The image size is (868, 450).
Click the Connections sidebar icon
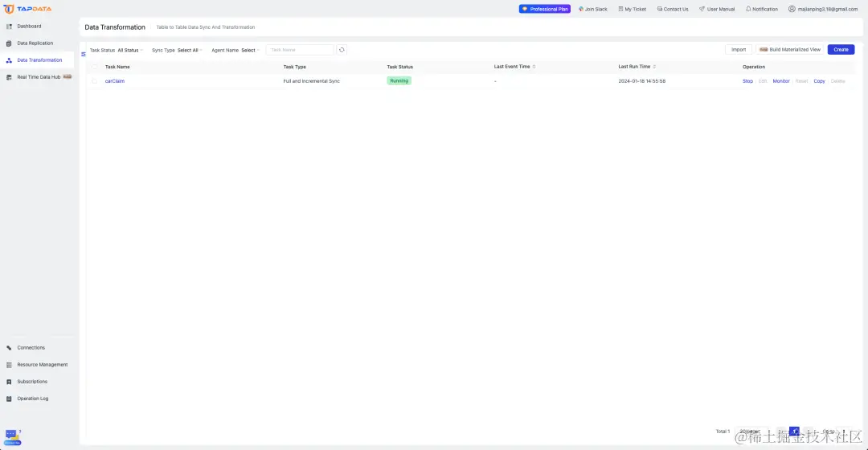[x=9, y=348]
